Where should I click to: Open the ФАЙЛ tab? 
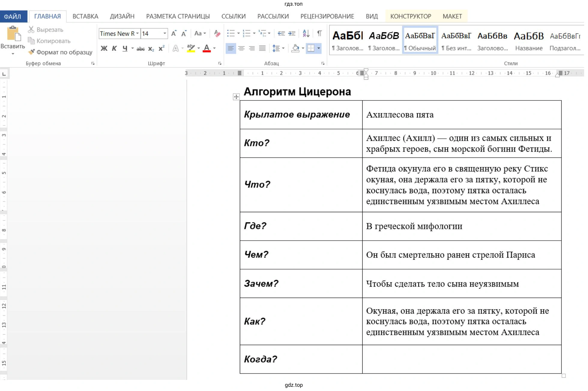click(x=13, y=17)
